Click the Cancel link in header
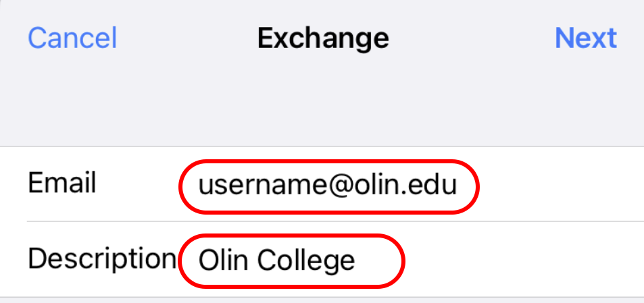 click(x=72, y=38)
